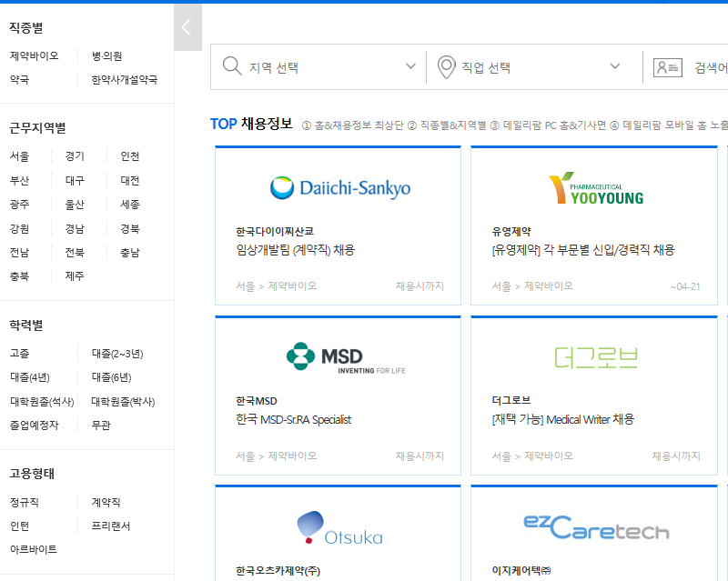Select 인천 work region
The image size is (728, 581).
[130, 156]
